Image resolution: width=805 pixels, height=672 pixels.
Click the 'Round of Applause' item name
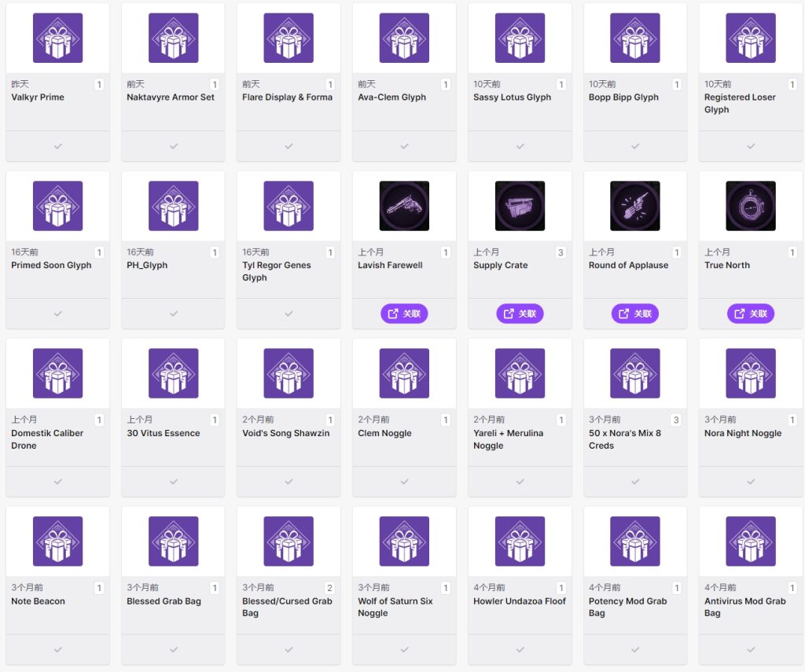coord(628,265)
